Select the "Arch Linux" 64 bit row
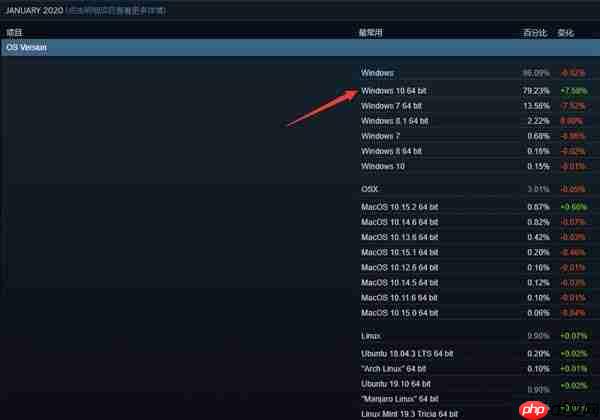 click(474, 369)
